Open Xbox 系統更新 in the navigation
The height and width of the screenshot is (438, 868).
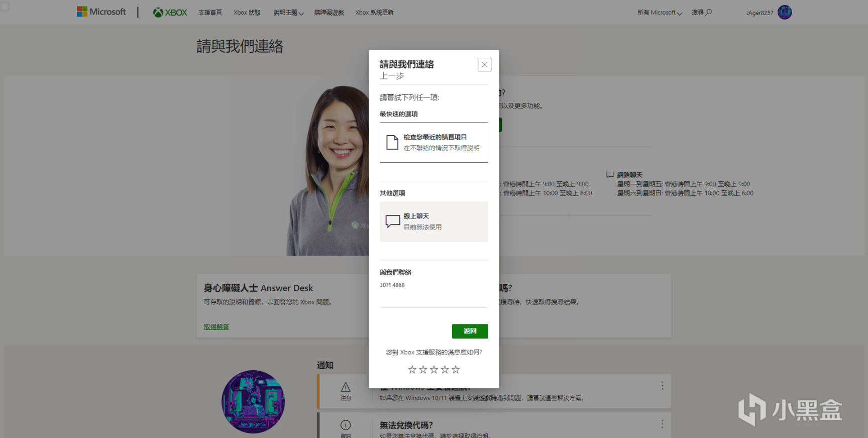(374, 13)
